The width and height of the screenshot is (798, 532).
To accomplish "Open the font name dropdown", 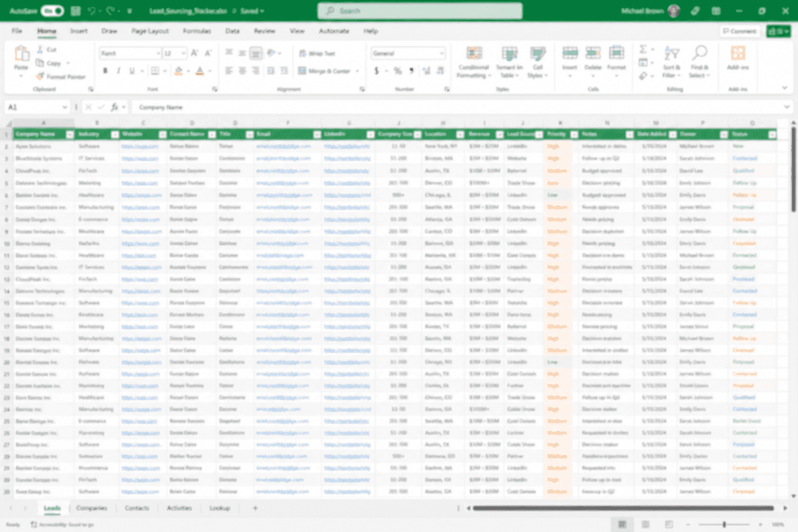I will (158, 54).
